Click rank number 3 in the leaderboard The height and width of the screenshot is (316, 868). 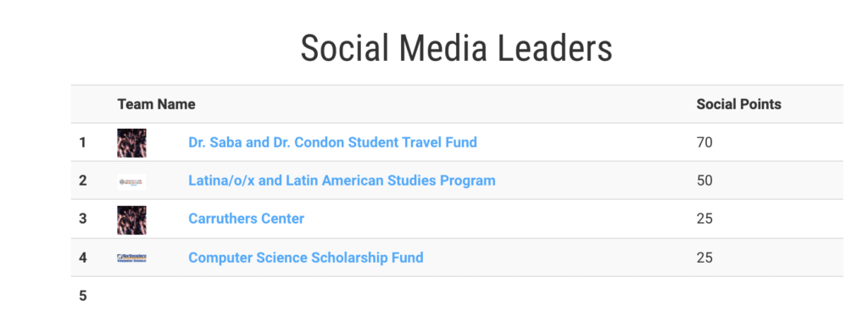(82, 219)
